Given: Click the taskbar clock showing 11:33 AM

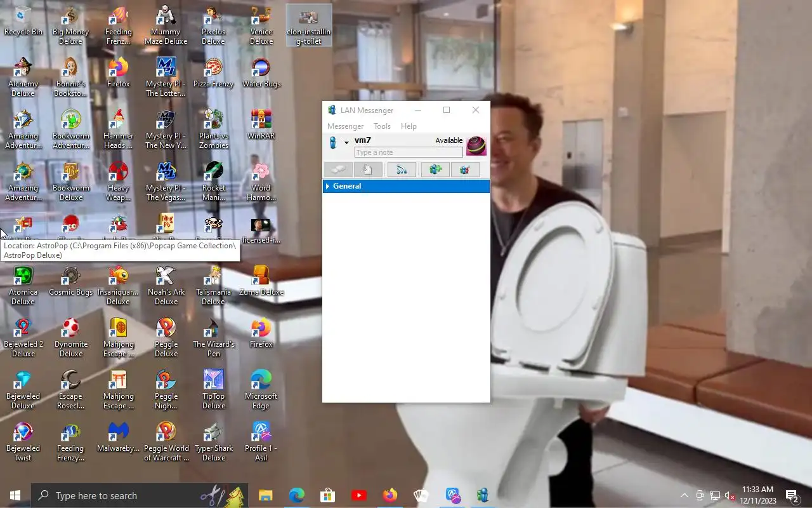Looking at the screenshot, I should tap(757, 495).
